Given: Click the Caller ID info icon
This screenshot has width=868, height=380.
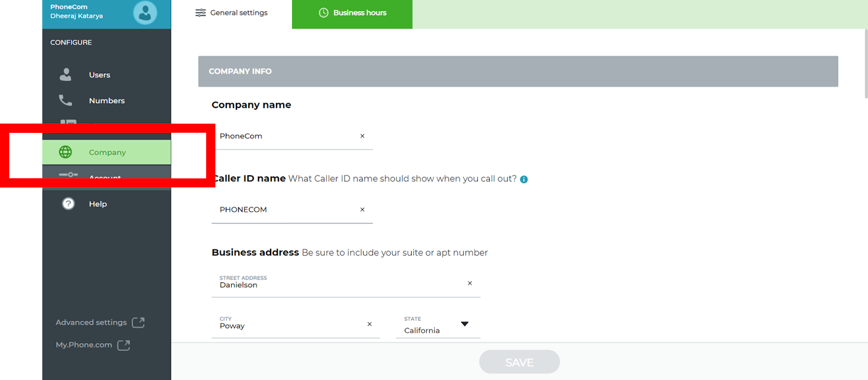Looking at the screenshot, I should (524, 179).
